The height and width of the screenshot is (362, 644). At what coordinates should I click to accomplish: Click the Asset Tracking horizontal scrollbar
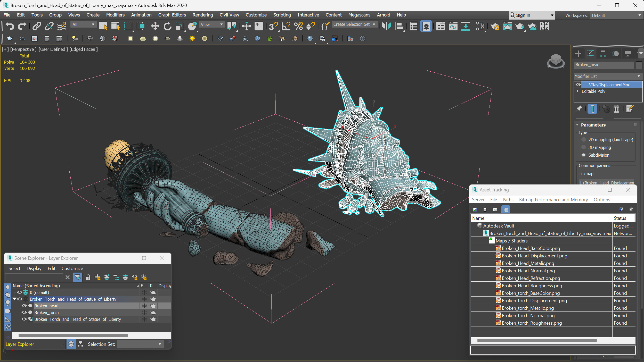[537, 341]
